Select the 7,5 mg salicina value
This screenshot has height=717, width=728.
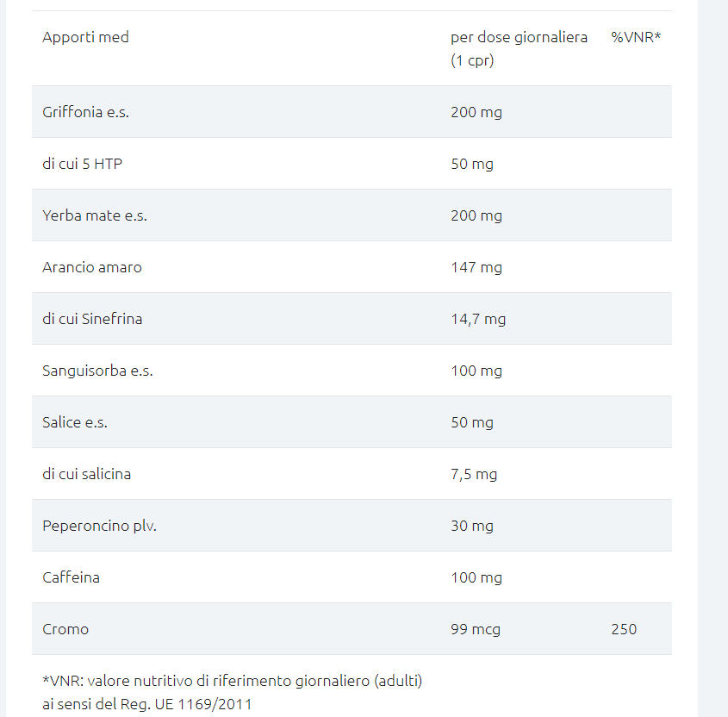point(474,474)
